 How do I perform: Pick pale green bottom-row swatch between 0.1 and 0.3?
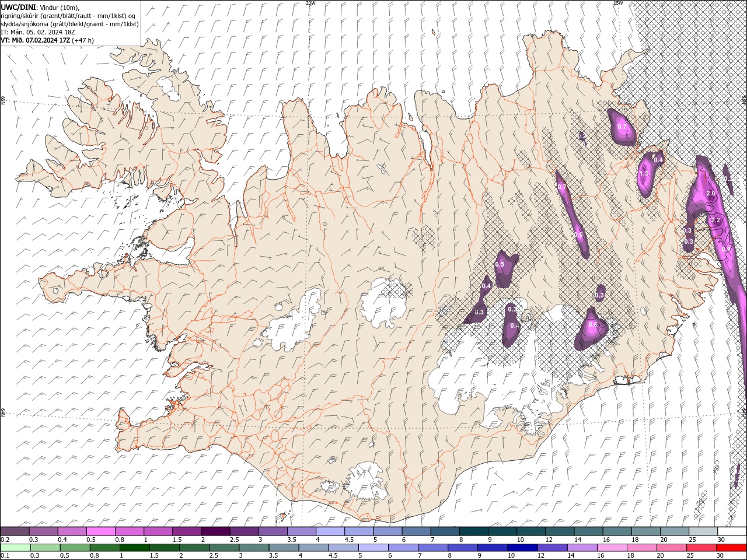click(x=16, y=547)
